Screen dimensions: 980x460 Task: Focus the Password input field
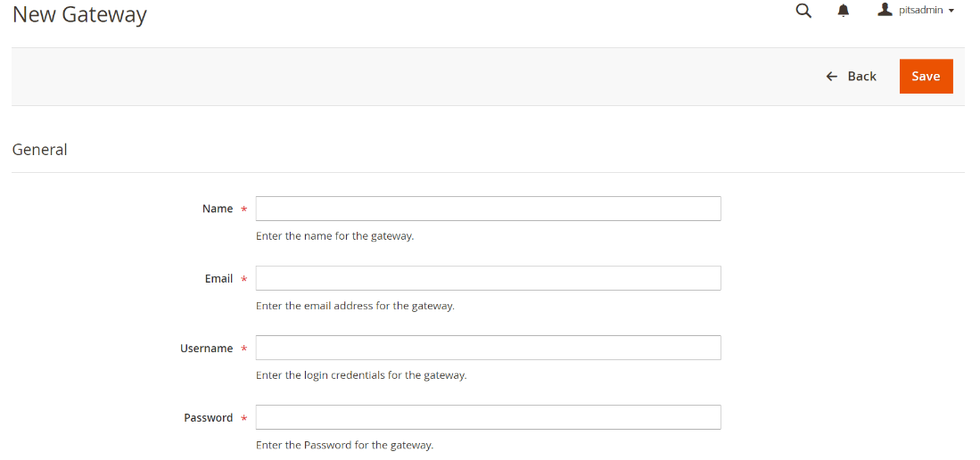(x=488, y=417)
